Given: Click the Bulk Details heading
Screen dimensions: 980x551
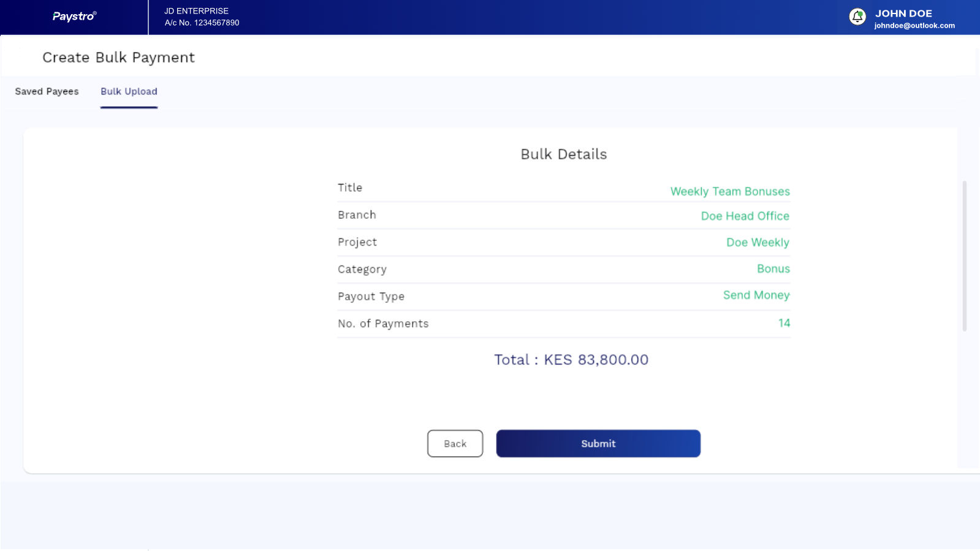Looking at the screenshot, I should [563, 154].
